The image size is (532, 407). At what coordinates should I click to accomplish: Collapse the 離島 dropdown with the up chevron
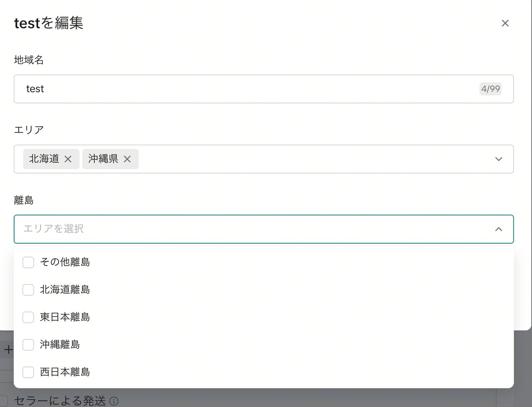[x=499, y=229]
